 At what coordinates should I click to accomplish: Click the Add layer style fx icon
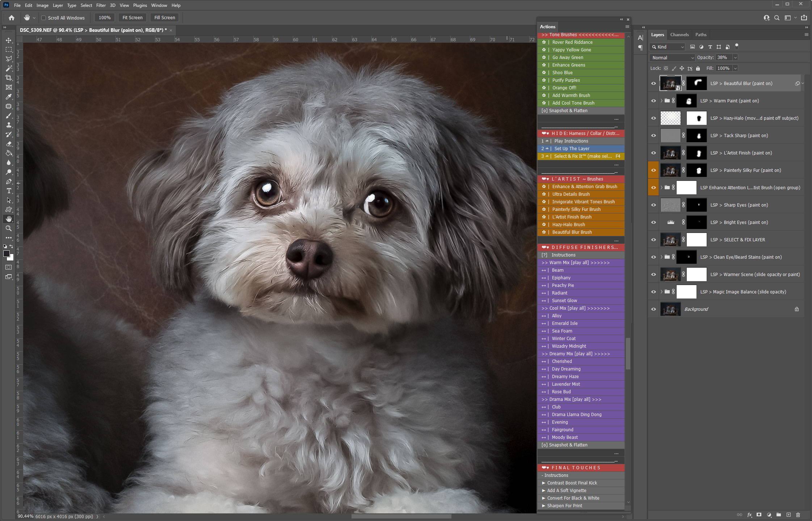[x=749, y=514]
